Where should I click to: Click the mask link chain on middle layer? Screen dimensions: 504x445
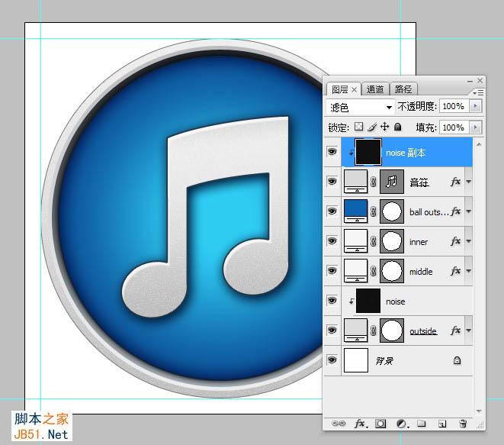pyautogui.click(x=373, y=271)
